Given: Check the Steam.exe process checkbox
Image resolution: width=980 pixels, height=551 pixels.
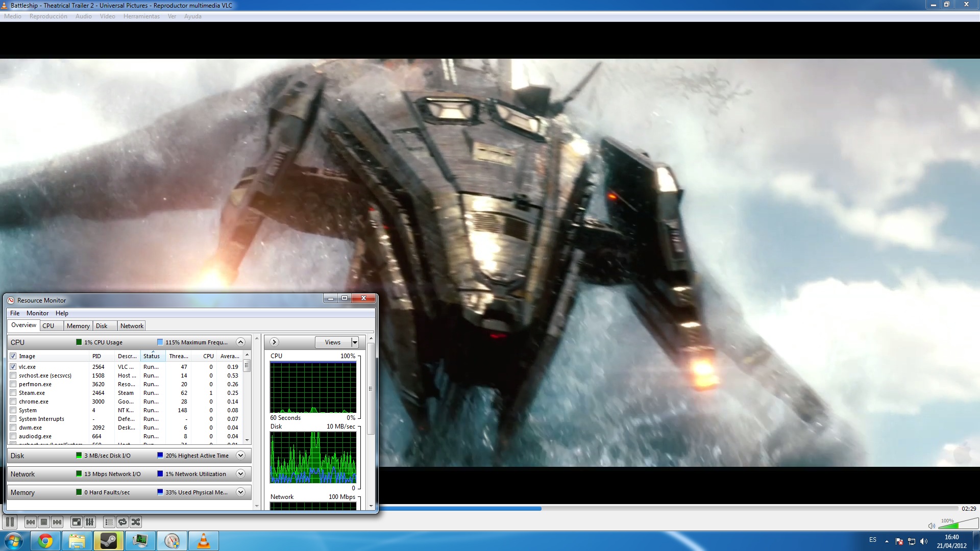Looking at the screenshot, I should (13, 393).
